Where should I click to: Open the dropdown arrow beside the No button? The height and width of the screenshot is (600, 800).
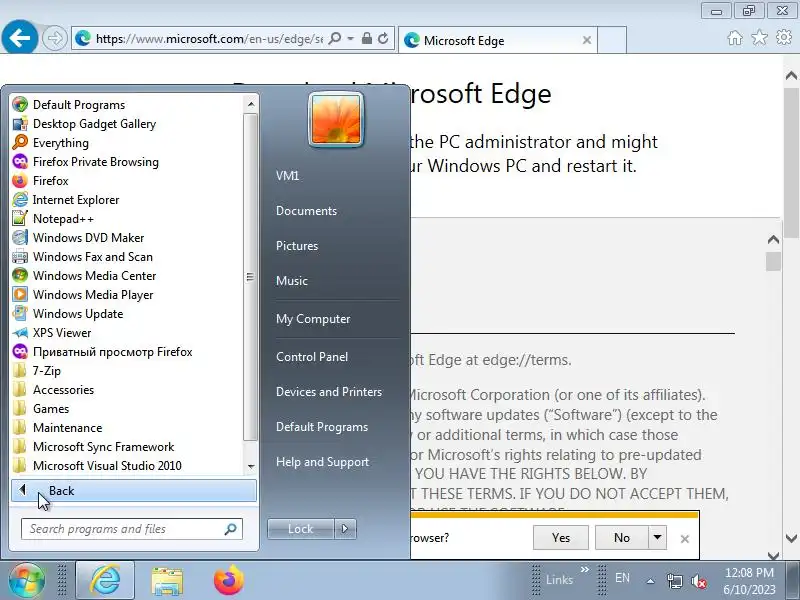(x=658, y=537)
